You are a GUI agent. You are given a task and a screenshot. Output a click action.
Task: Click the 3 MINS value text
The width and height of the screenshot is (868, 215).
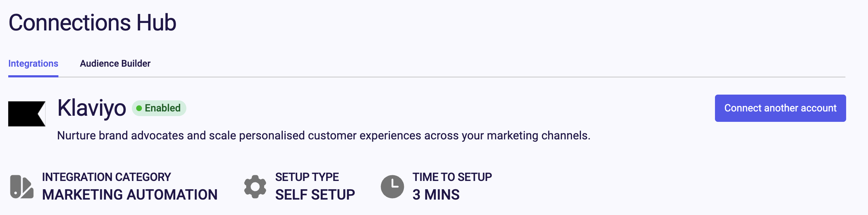(436, 195)
